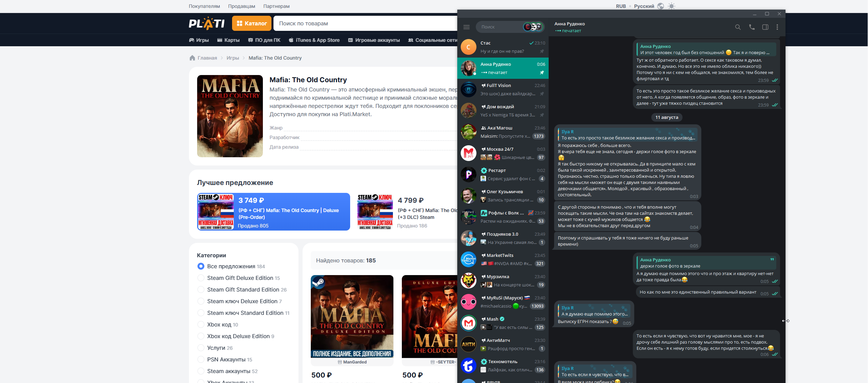Open MyRuSi (Маруся) channel
Image resolution: width=868 pixels, height=383 pixels.
pyautogui.click(x=503, y=302)
